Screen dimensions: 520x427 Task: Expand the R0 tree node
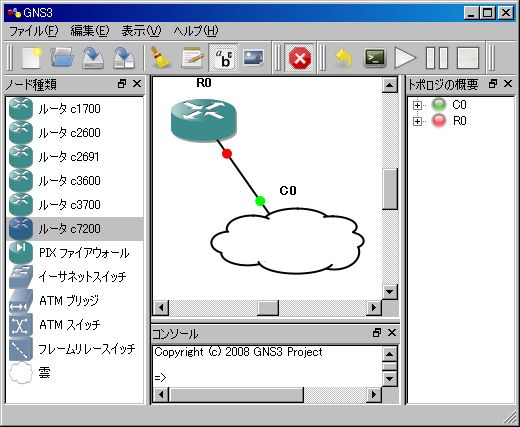417,121
